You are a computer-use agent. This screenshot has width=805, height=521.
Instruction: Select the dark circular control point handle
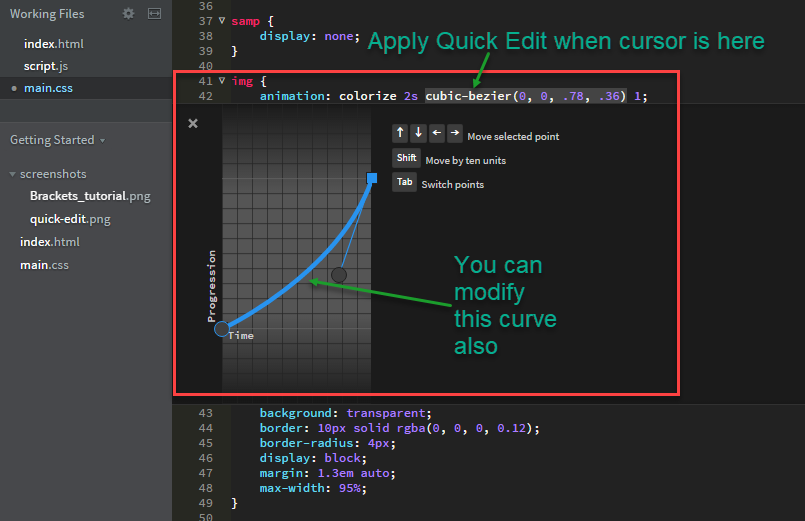pos(339,275)
